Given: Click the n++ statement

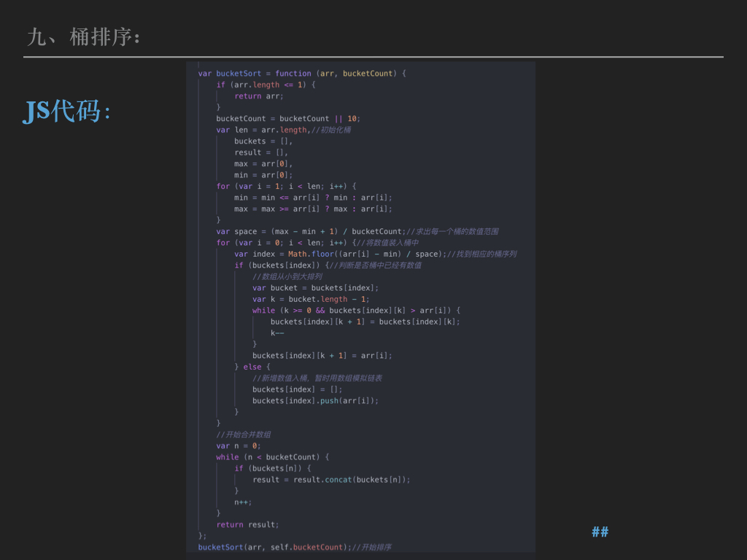Looking at the screenshot, I should tap(243, 502).
